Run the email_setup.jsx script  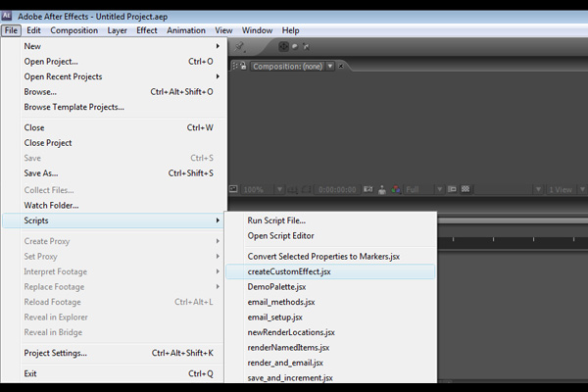point(330,318)
